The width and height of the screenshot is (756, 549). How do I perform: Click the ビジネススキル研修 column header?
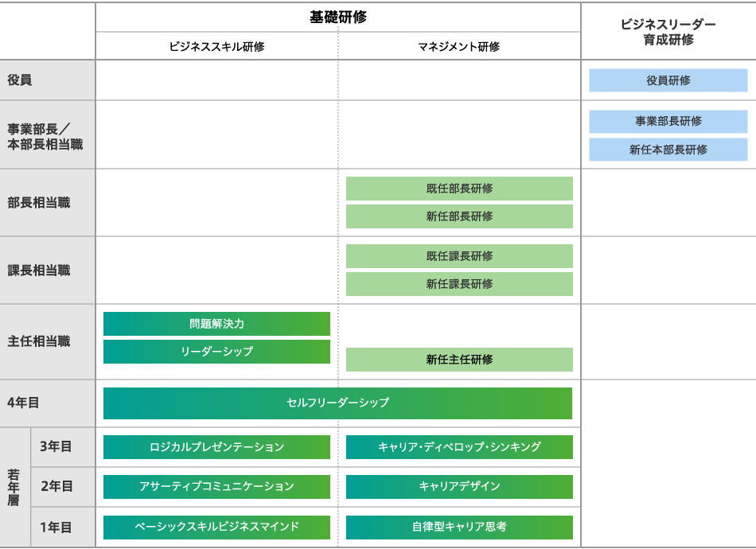tap(216, 47)
